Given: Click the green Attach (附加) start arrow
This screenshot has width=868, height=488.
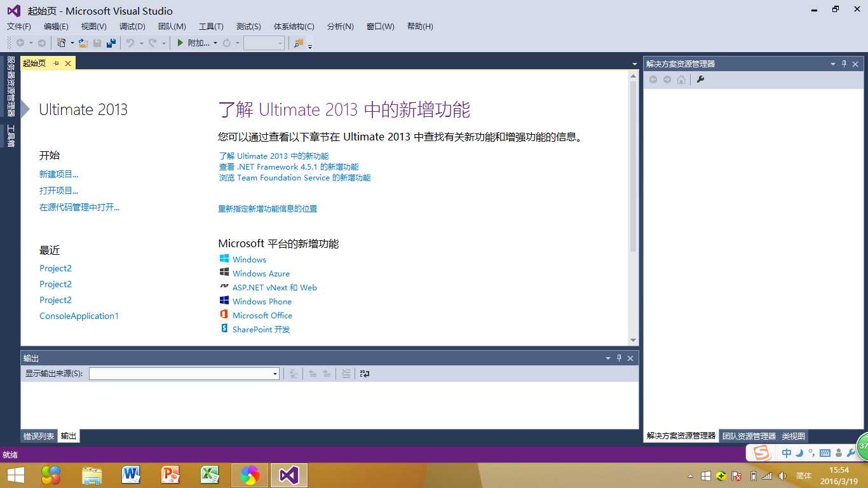Looking at the screenshot, I should tap(180, 43).
